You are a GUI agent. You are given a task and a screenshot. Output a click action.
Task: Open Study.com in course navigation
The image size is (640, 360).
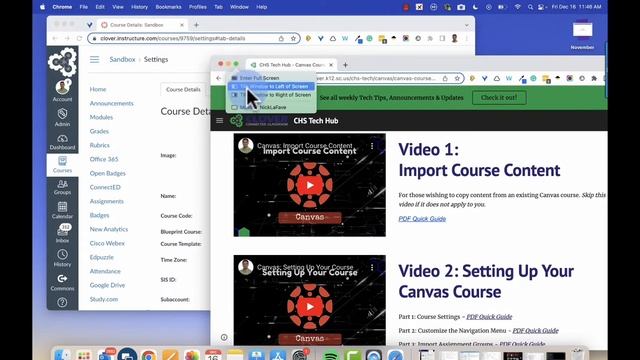tap(104, 299)
